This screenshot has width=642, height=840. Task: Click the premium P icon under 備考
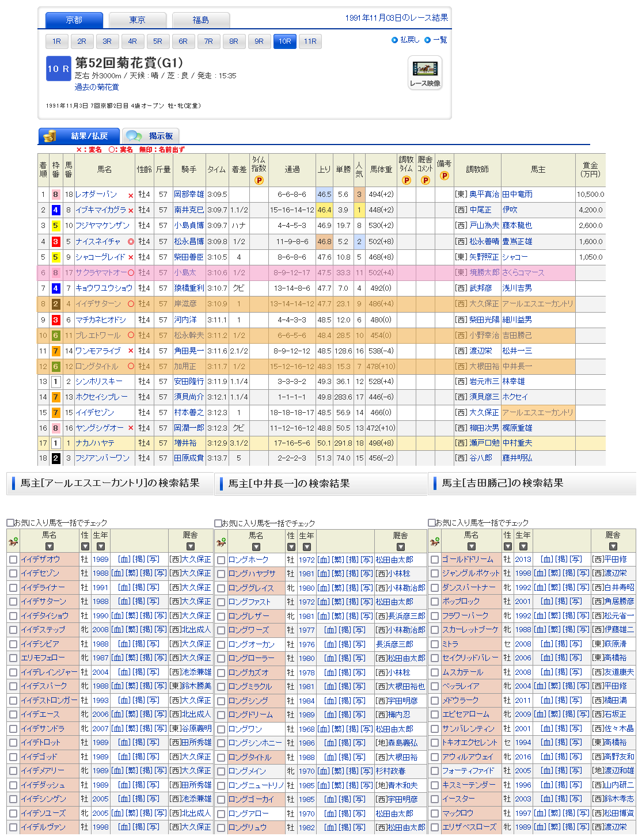pyautogui.click(x=444, y=176)
